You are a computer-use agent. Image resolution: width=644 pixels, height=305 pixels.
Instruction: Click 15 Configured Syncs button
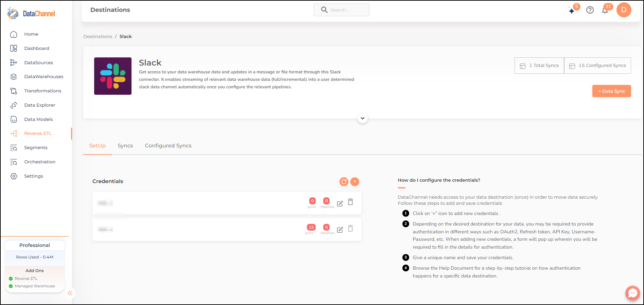(x=597, y=66)
